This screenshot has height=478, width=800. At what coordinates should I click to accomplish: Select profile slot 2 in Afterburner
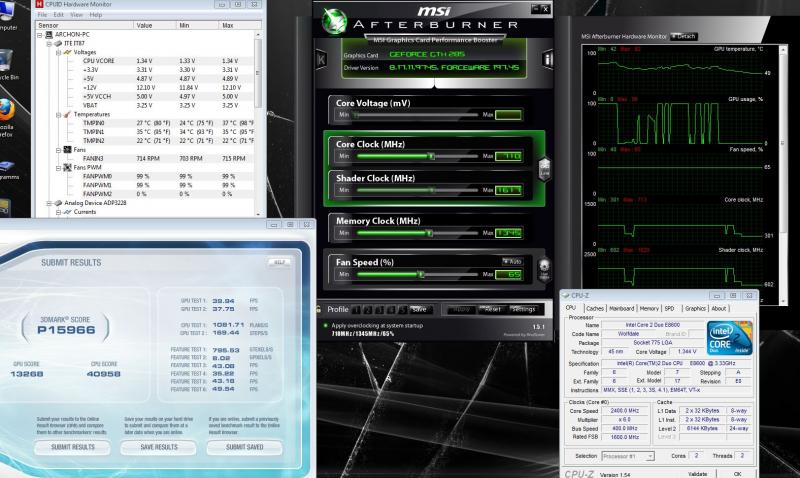tap(367, 310)
